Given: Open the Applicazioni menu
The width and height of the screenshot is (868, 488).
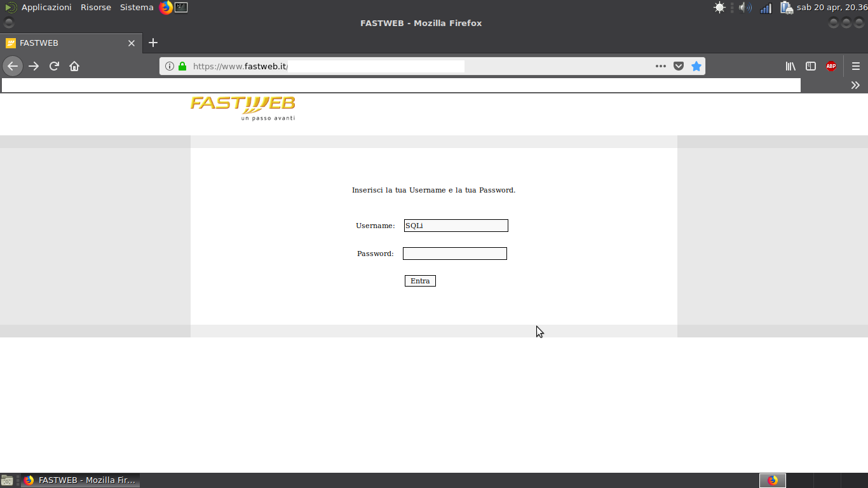Looking at the screenshot, I should click(x=46, y=8).
